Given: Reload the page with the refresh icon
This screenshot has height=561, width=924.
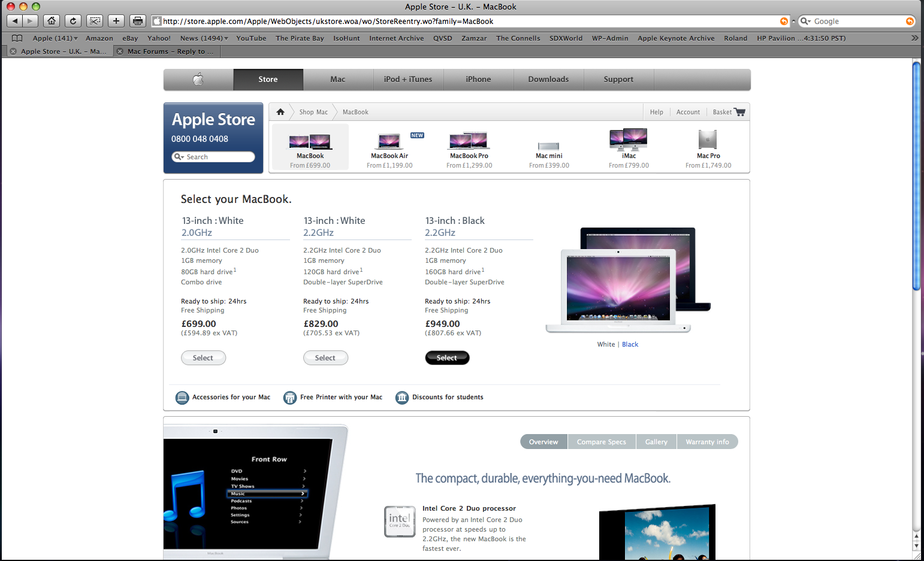Looking at the screenshot, I should point(73,21).
